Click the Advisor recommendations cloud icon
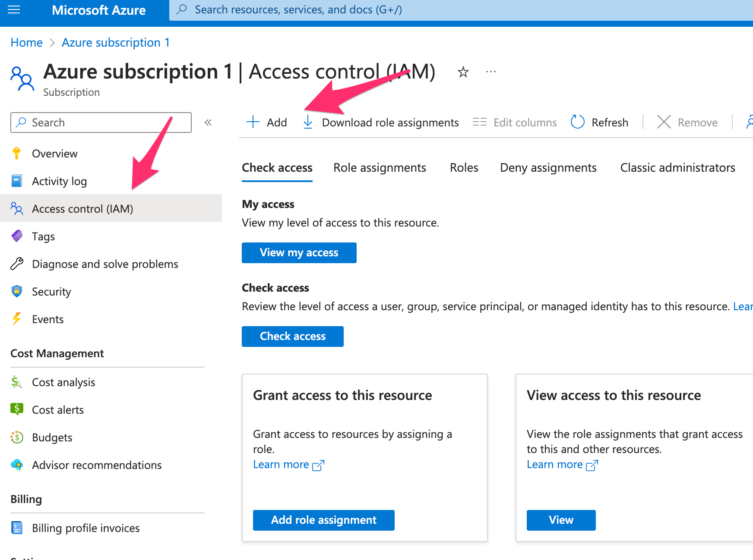 (x=17, y=465)
